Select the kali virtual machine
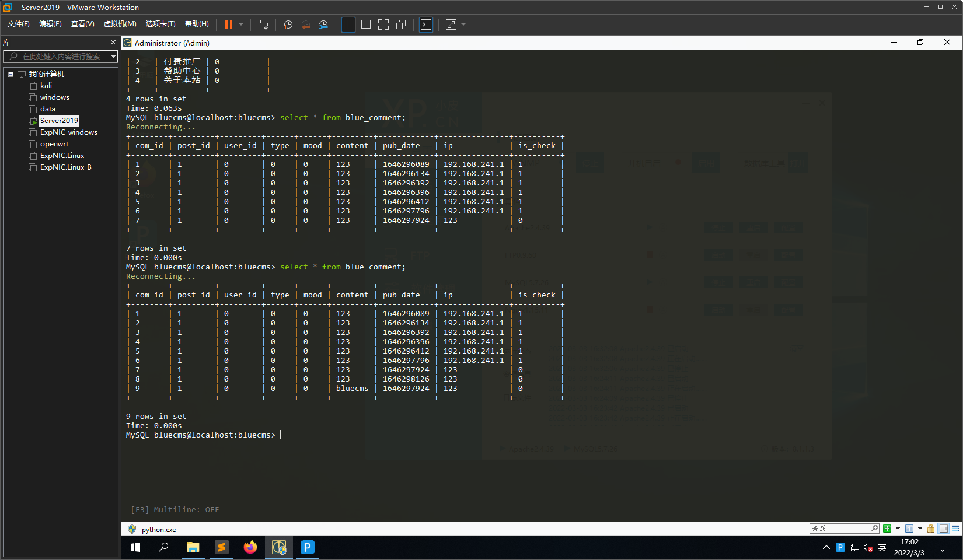 (46, 86)
